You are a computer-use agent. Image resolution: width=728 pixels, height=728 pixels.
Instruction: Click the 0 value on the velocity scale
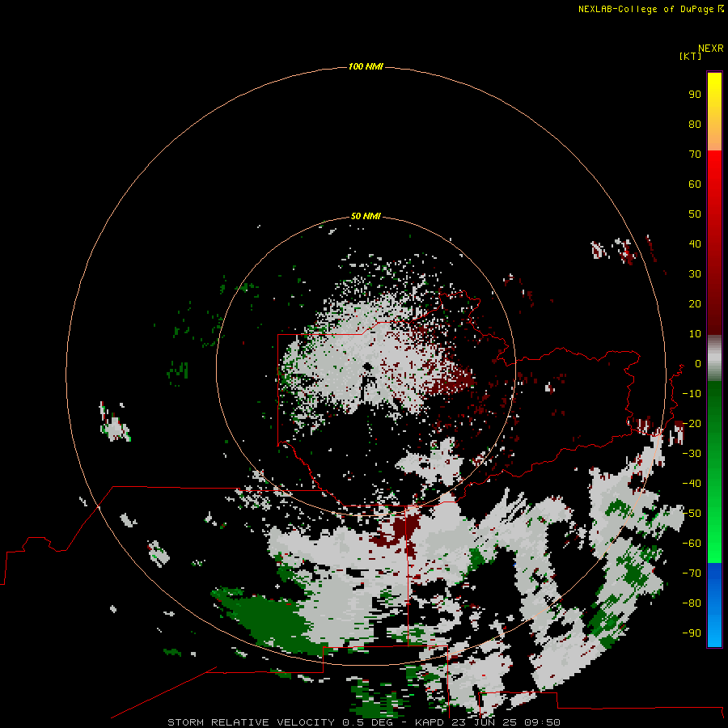tap(698, 363)
